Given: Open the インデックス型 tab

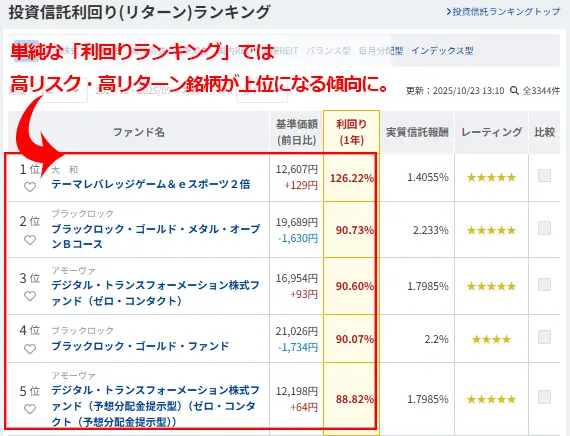Looking at the screenshot, I should point(442,51).
